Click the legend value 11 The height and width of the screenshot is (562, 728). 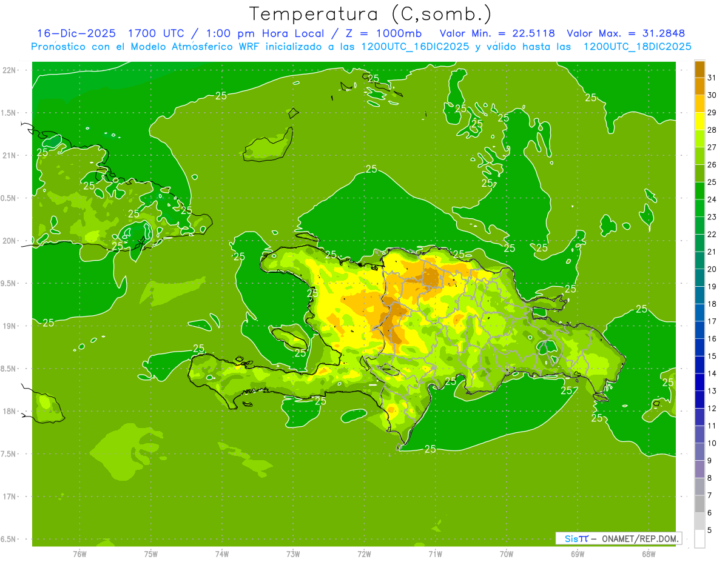712,426
